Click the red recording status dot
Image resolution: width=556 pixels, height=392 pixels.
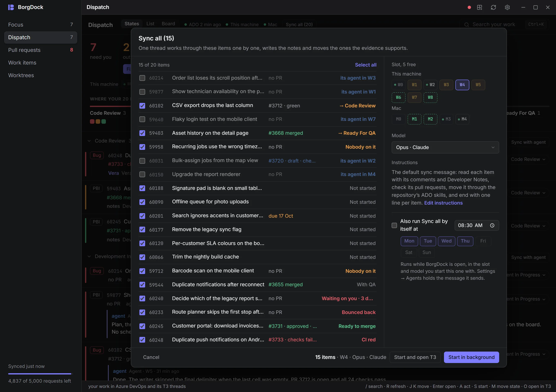pyautogui.click(x=469, y=8)
